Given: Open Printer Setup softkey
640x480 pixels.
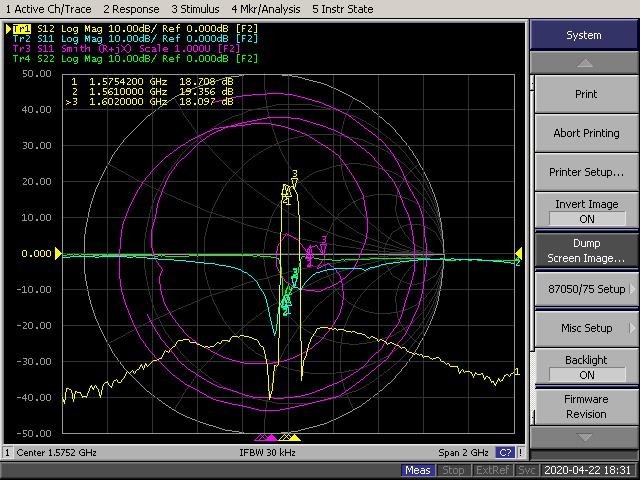Looking at the screenshot, I should pyautogui.click(x=586, y=172).
